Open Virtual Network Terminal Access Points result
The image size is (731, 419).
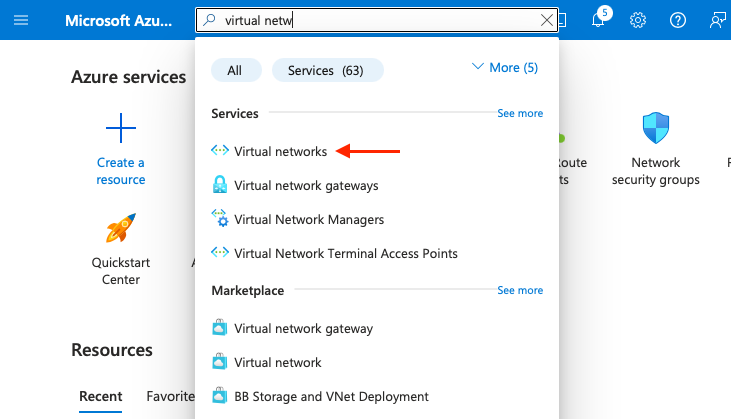346,254
